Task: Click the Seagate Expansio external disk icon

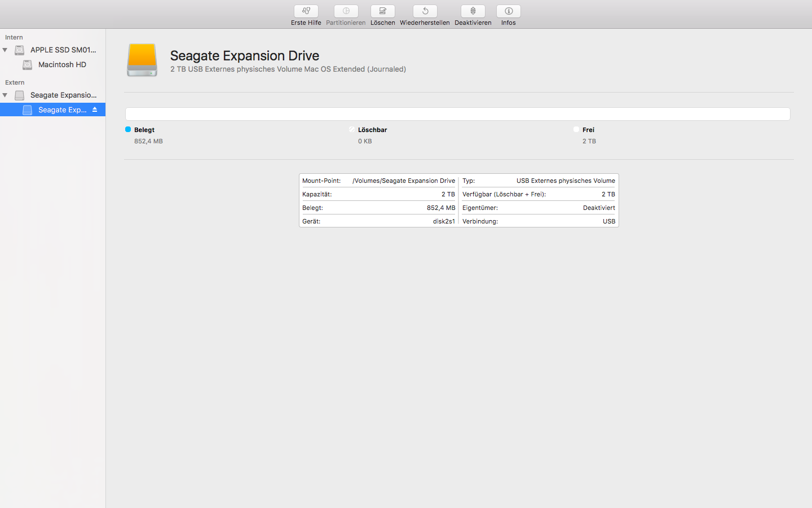Action: tap(20, 95)
